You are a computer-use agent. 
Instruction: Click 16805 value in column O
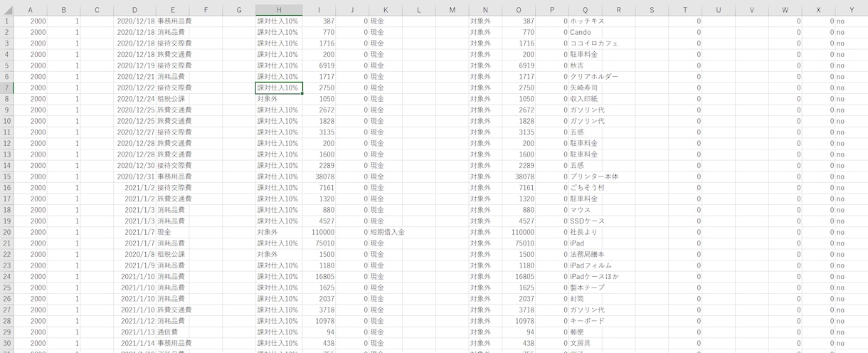[519, 277]
